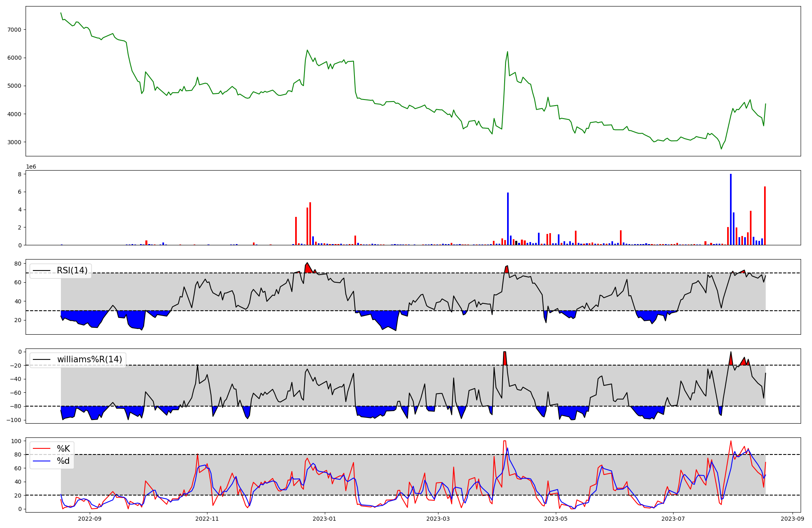Click the 80 label on RSI axis
This screenshot has width=812, height=528.
[x=17, y=264]
